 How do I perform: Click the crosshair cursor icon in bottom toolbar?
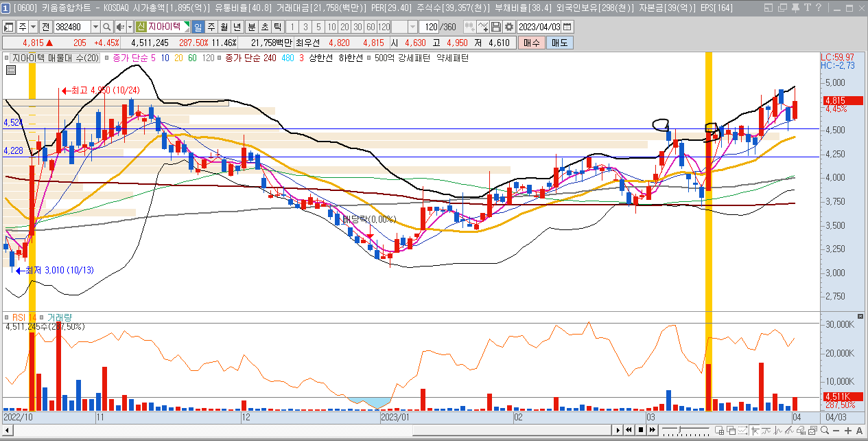[754, 431]
